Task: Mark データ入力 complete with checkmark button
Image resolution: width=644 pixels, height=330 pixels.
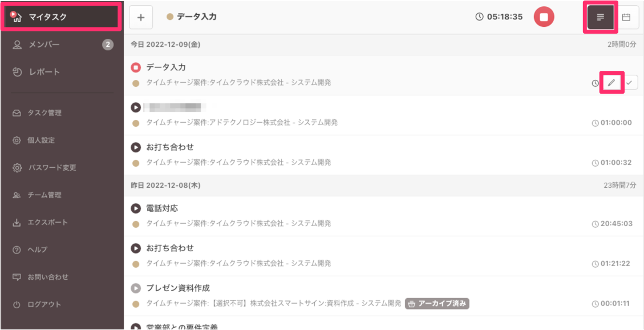Action: point(629,83)
